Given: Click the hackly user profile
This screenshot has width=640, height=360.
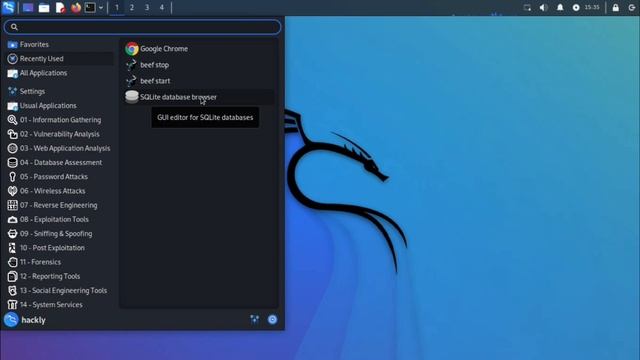Looking at the screenshot, I should tap(25, 320).
